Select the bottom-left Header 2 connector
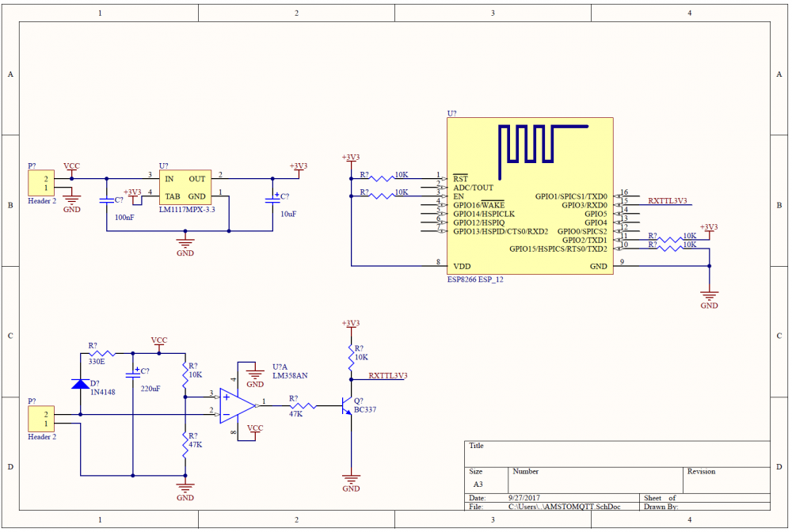 point(41,418)
